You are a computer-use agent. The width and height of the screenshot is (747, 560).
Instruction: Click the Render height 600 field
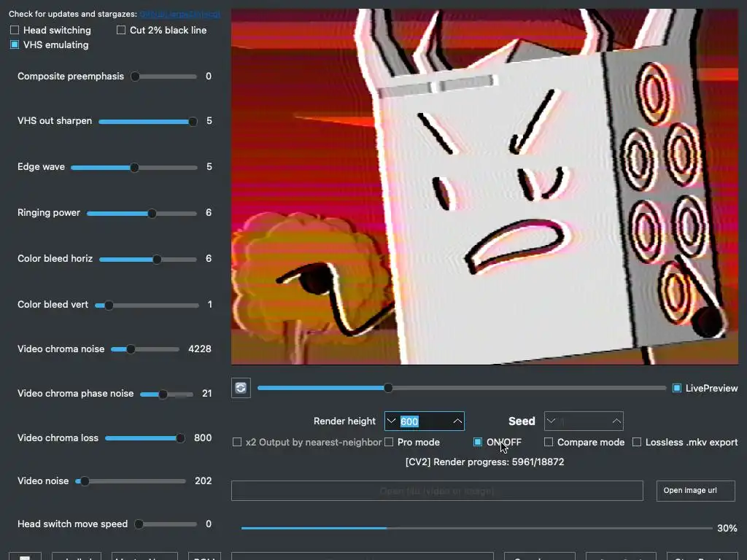click(424, 421)
